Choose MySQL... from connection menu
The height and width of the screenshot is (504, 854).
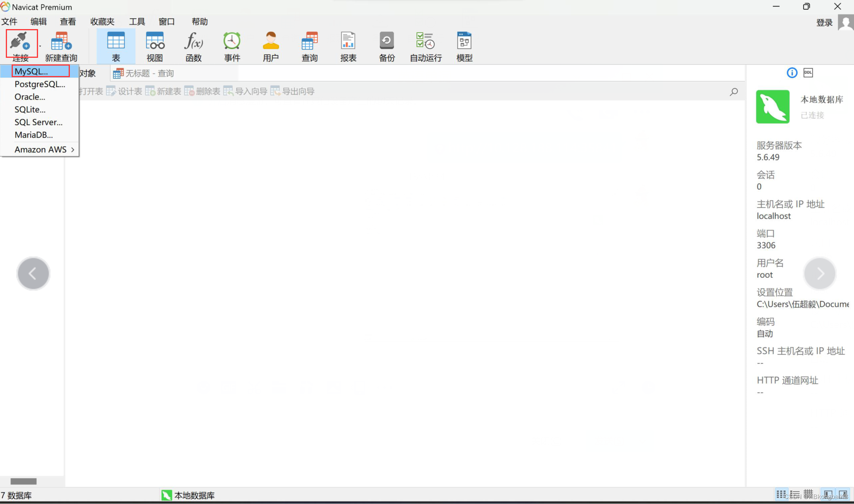(x=31, y=71)
